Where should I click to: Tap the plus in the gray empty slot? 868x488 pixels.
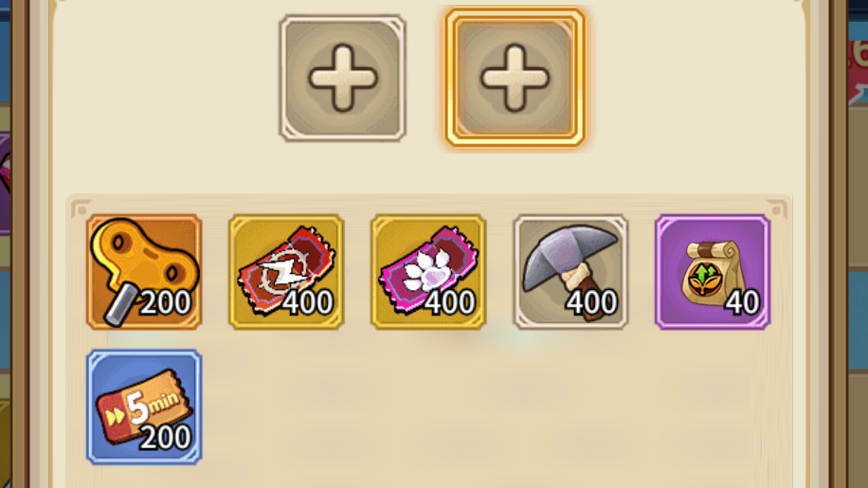coord(343,78)
